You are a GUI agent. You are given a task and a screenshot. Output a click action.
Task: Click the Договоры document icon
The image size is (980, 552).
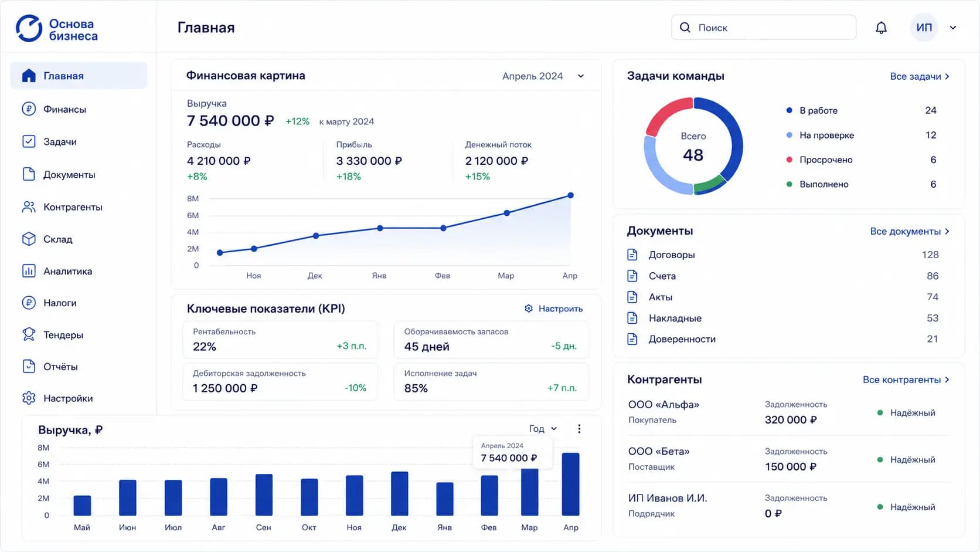632,255
